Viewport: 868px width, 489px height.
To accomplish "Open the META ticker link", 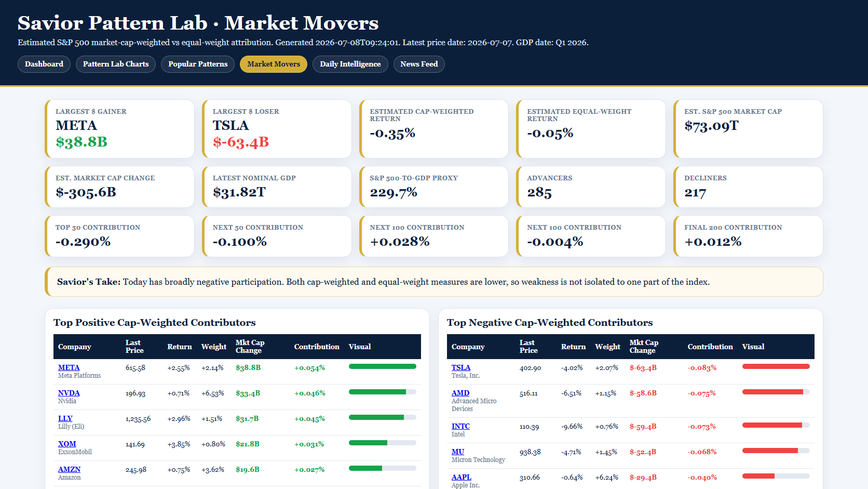I will point(69,367).
